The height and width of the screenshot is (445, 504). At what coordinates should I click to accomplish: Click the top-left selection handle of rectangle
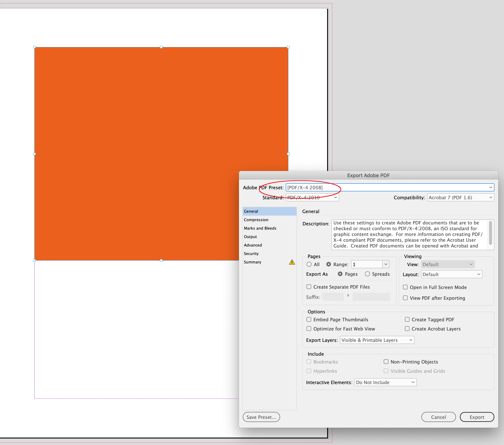[35, 47]
